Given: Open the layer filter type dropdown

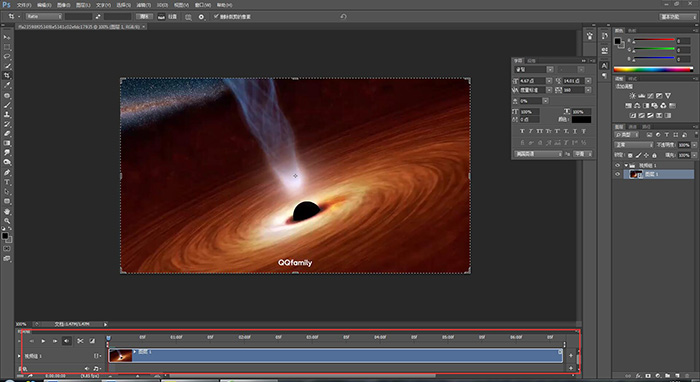Looking at the screenshot, I should click(628, 135).
